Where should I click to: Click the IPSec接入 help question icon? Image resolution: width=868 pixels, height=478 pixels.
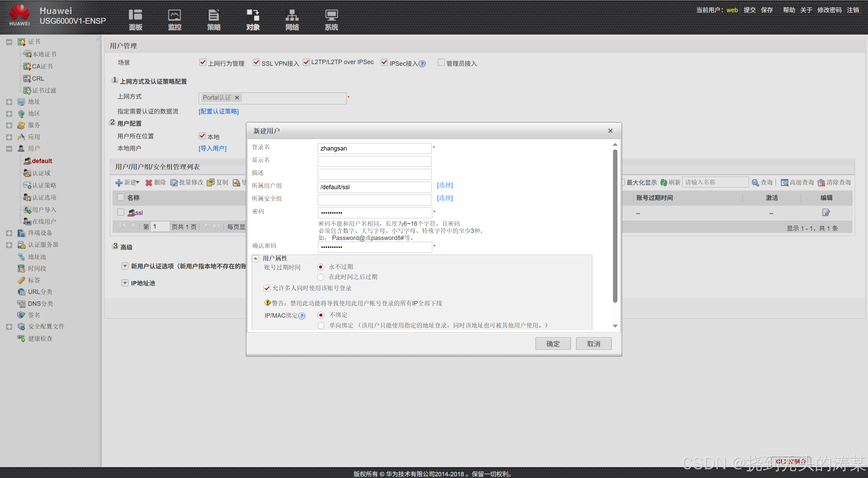click(422, 64)
